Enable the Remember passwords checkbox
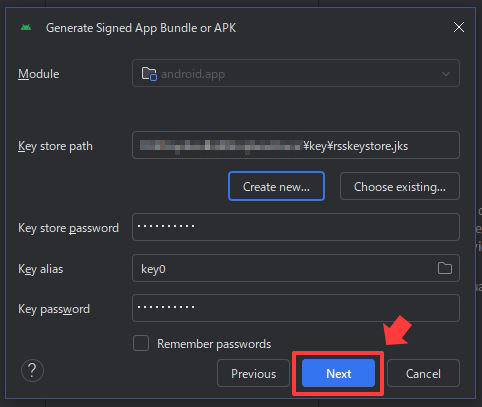482x407 pixels. pyautogui.click(x=141, y=343)
